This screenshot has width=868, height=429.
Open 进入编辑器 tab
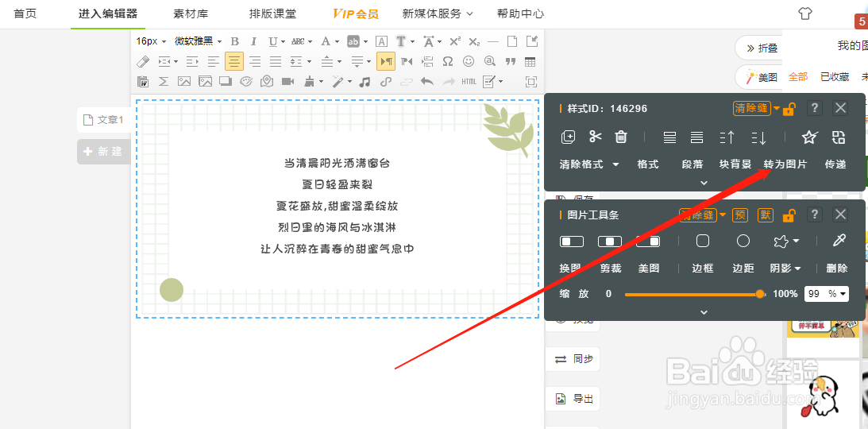pos(108,14)
